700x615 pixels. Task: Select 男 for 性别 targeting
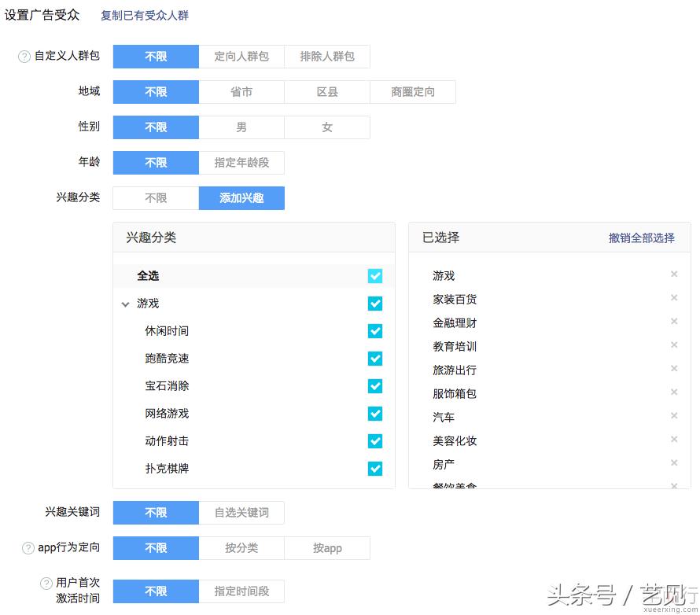241,127
